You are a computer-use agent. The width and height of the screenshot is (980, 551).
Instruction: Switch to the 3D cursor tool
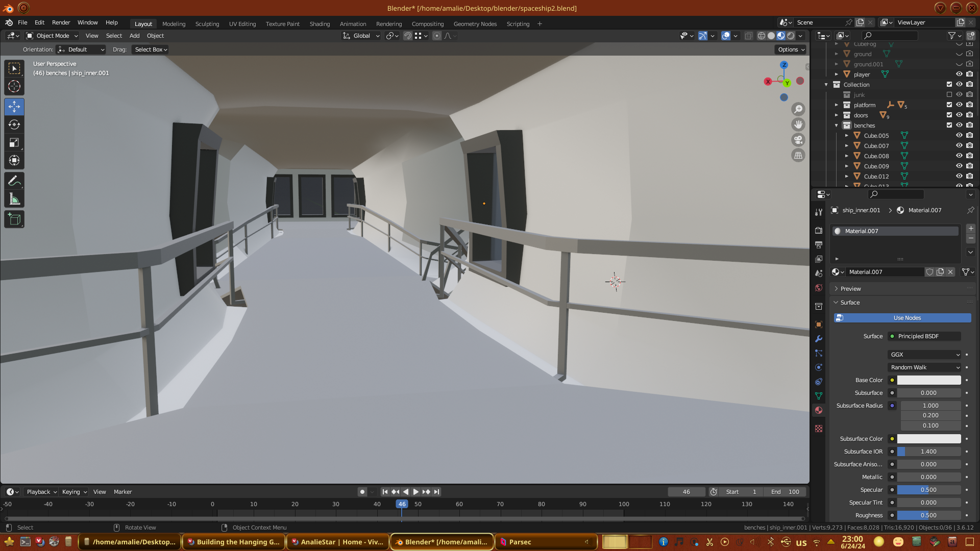[x=14, y=86]
